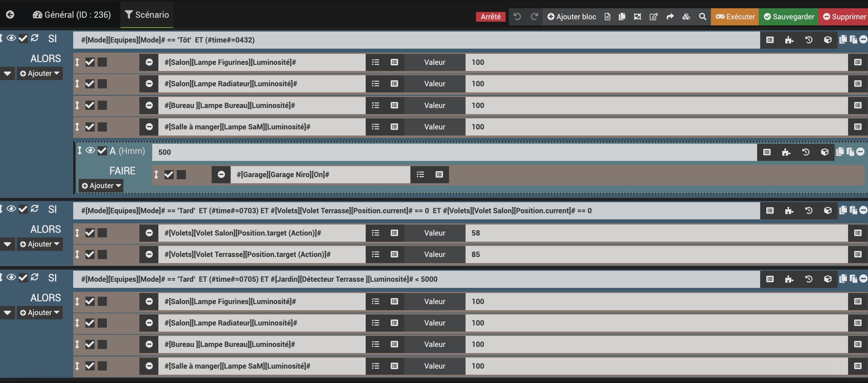This screenshot has height=383, width=868.
Task: Edit the 'Tôt' #time#=0432 condition field
Action: (x=417, y=40)
